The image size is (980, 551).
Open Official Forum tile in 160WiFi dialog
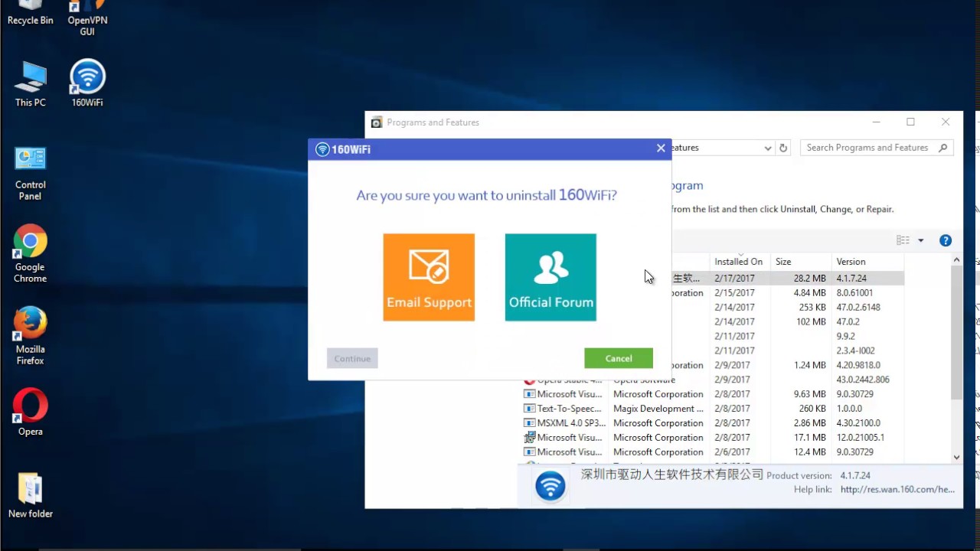pos(550,277)
